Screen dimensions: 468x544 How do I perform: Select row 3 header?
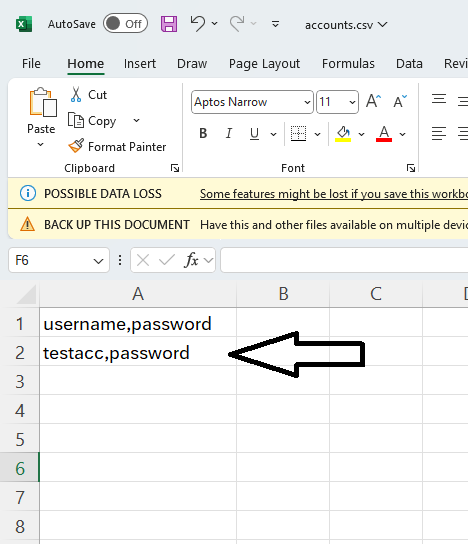tap(20, 381)
